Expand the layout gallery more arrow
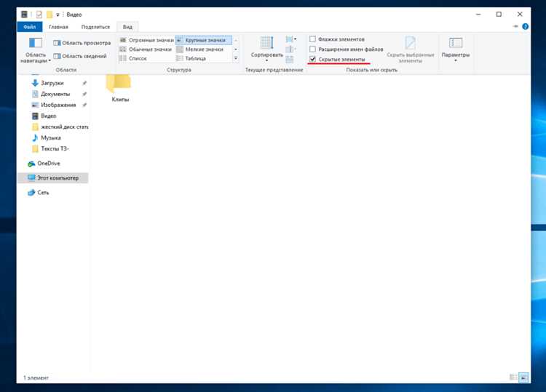This screenshot has width=546, height=392. coord(236,58)
